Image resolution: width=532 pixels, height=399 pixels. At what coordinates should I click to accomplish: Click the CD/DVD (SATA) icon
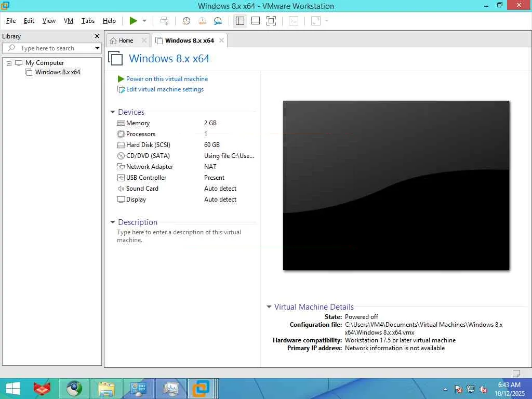(121, 156)
